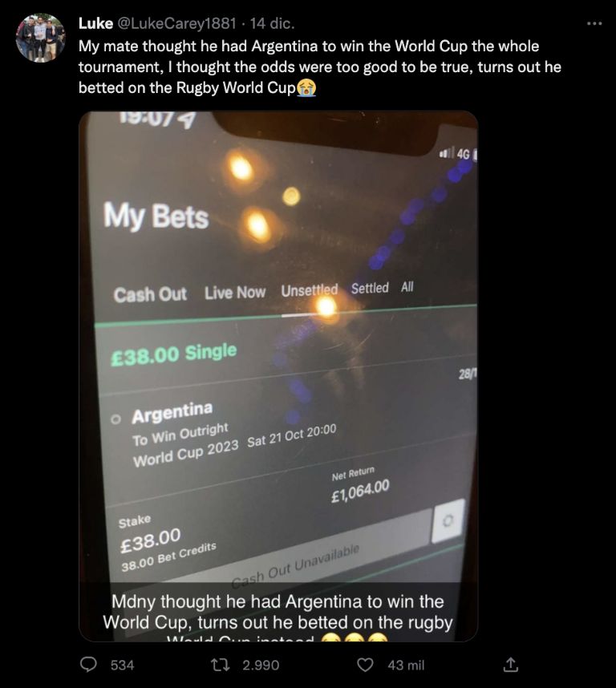616x688 pixels.
Task: Click the refresh icon beside Cash Out Unavailable
Action: tap(448, 521)
